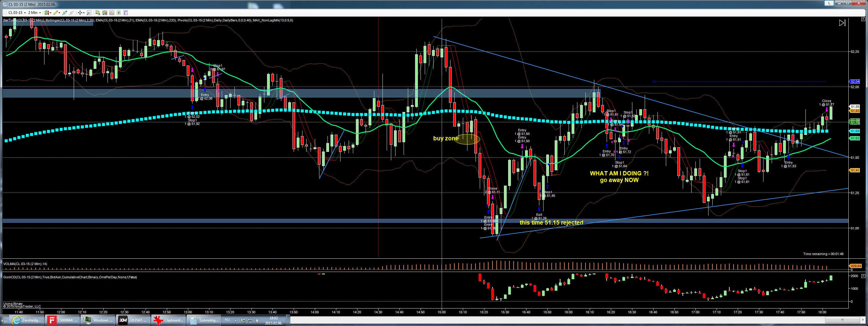Click the 'buy zone' chart annotation
This screenshot has height=326, width=868.
[445, 139]
